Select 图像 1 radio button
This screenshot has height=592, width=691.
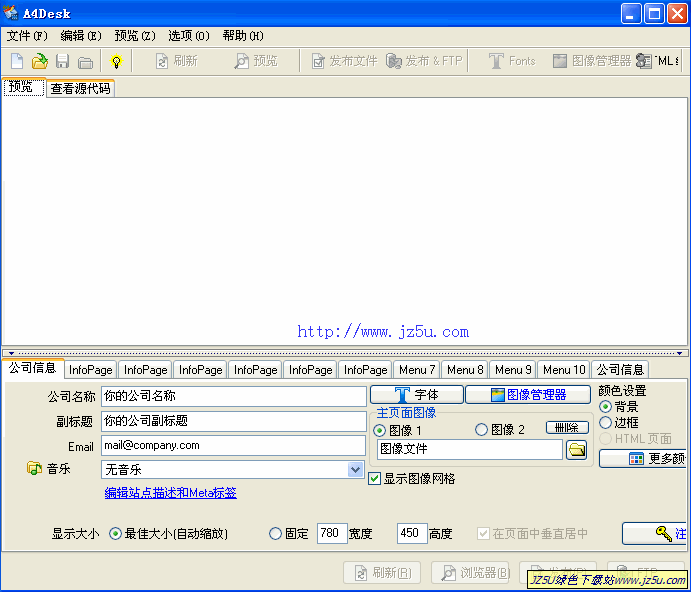[379, 430]
